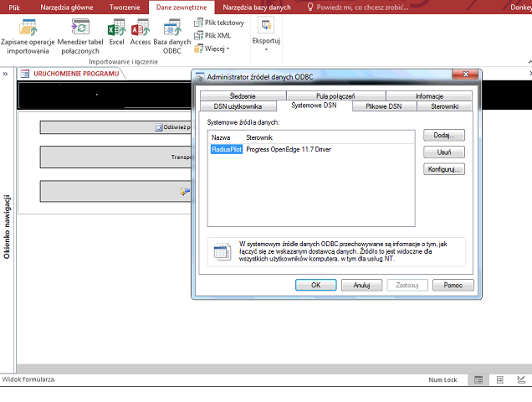The width and height of the screenshot is (532, 402).
Task: Click ODBC dialog title bar icon
Action: [200, 77]
